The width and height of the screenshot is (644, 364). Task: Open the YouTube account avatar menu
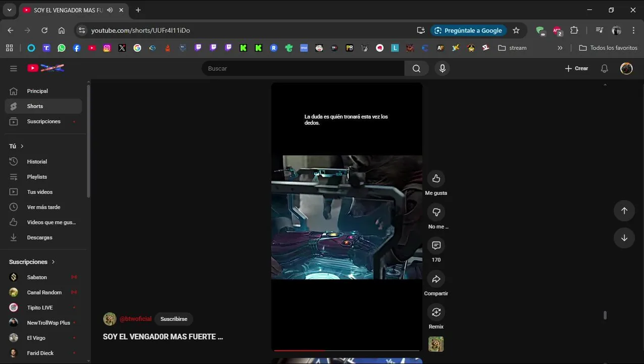(x=626, y=68)
